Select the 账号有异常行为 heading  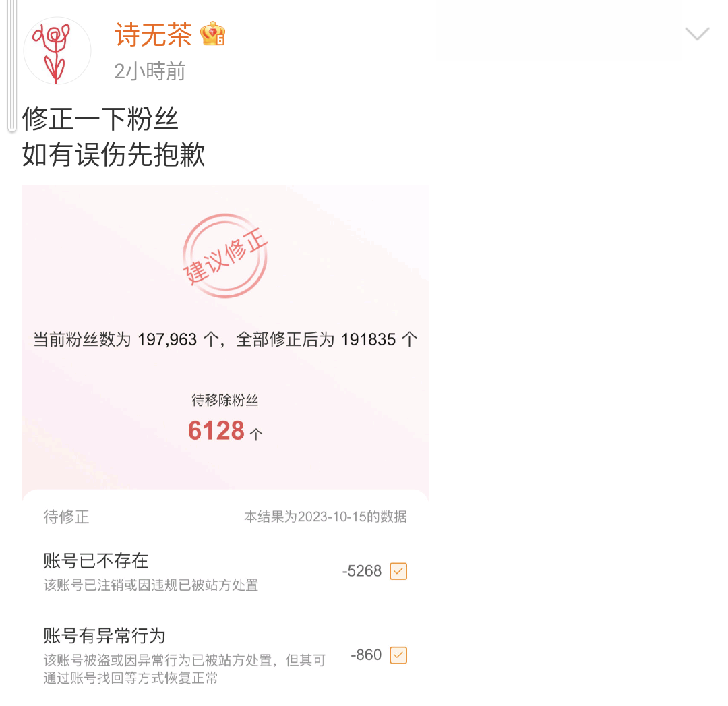tap(104, 636)
